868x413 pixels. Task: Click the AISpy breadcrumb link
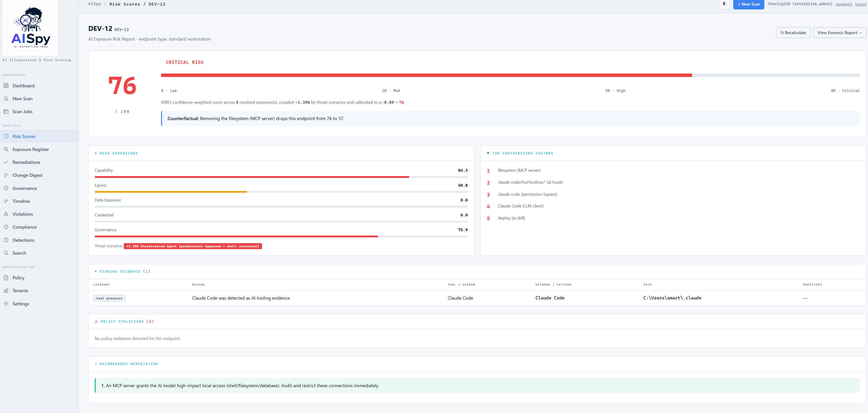pos(95,4)
